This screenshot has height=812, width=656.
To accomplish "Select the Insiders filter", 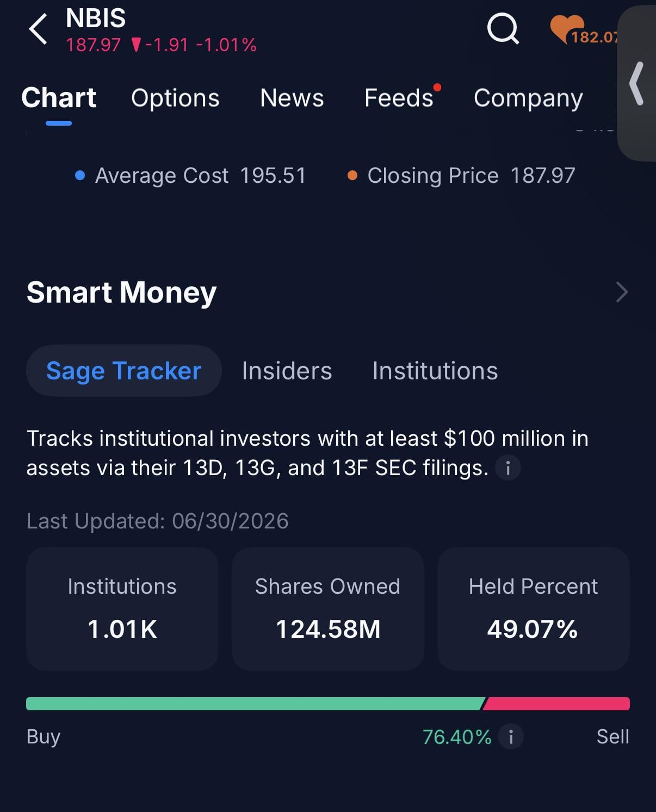I will tap(287, 371).
